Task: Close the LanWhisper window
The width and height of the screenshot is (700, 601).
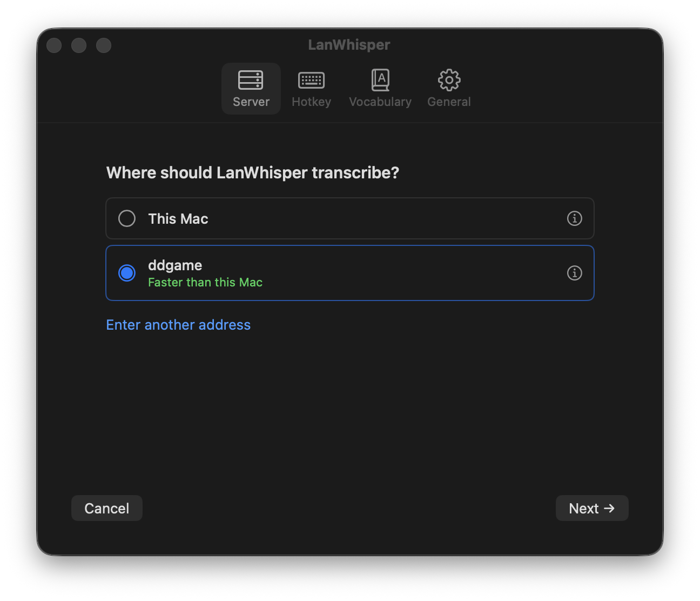Action: [x=54, y=45]
